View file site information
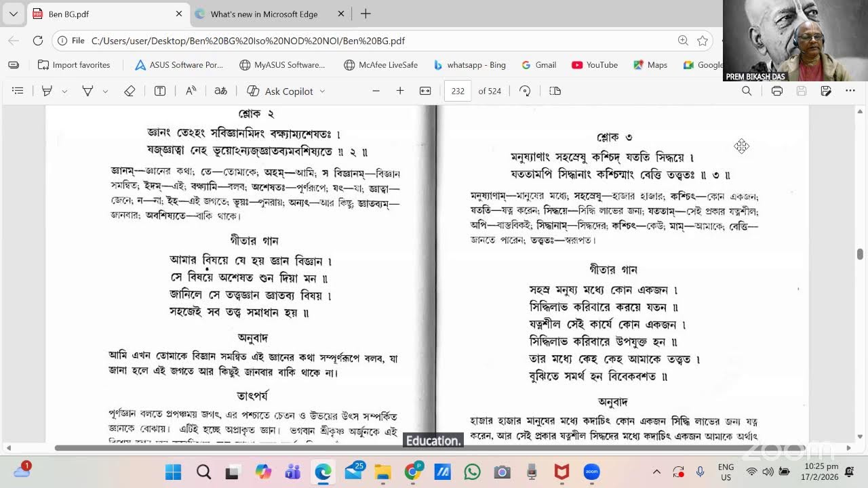 tap(71, 41)
